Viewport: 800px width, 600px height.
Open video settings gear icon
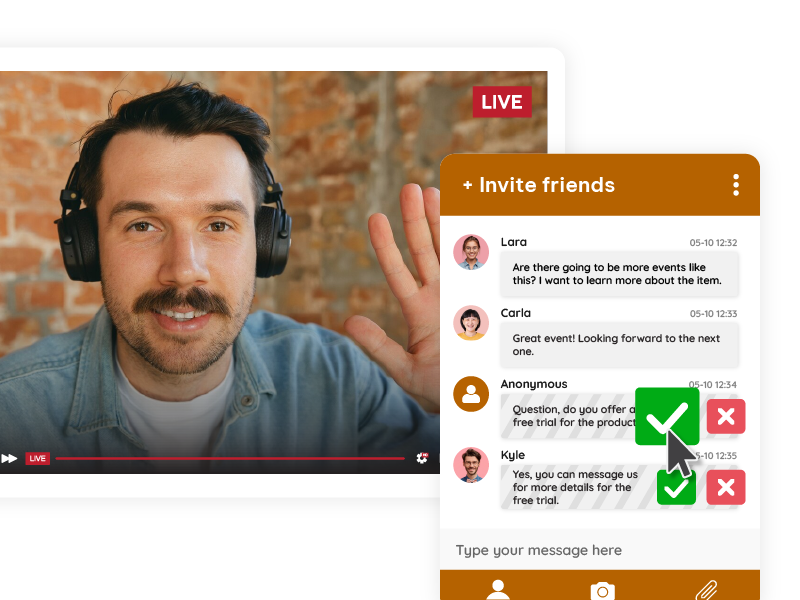pos(422,458)
